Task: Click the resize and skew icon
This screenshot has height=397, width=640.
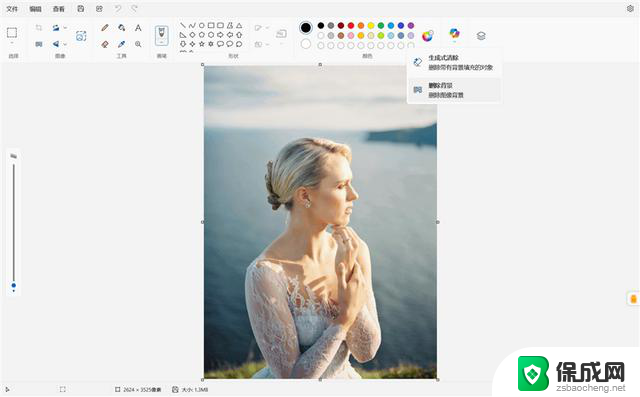Action: 56,28
